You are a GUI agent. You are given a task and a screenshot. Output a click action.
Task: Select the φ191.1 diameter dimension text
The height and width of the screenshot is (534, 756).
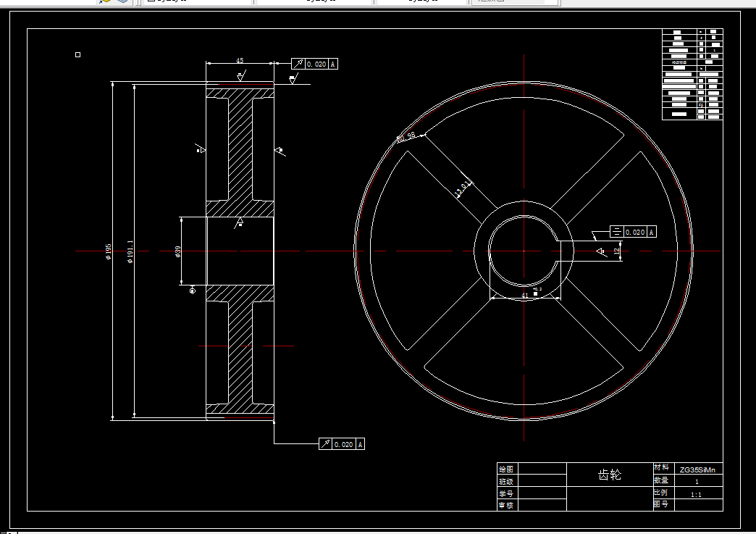(130, 252)
